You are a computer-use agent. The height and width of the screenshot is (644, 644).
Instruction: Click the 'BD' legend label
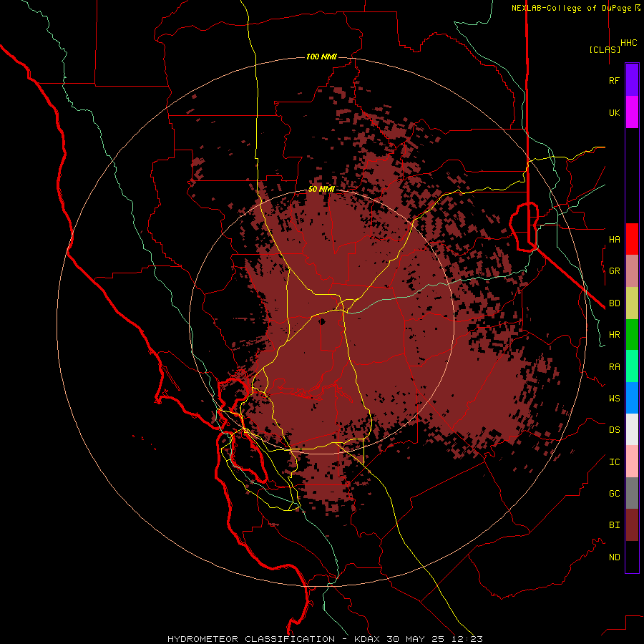tap(614, 303)
